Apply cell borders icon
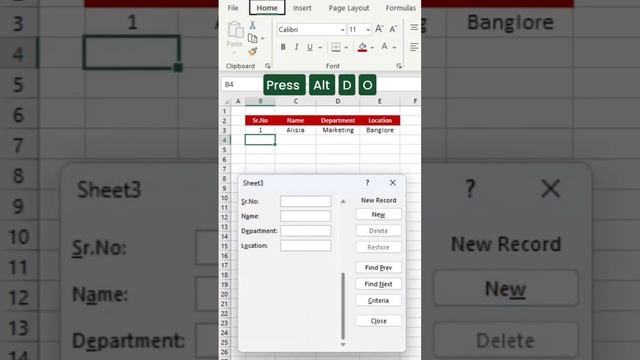 336,47
